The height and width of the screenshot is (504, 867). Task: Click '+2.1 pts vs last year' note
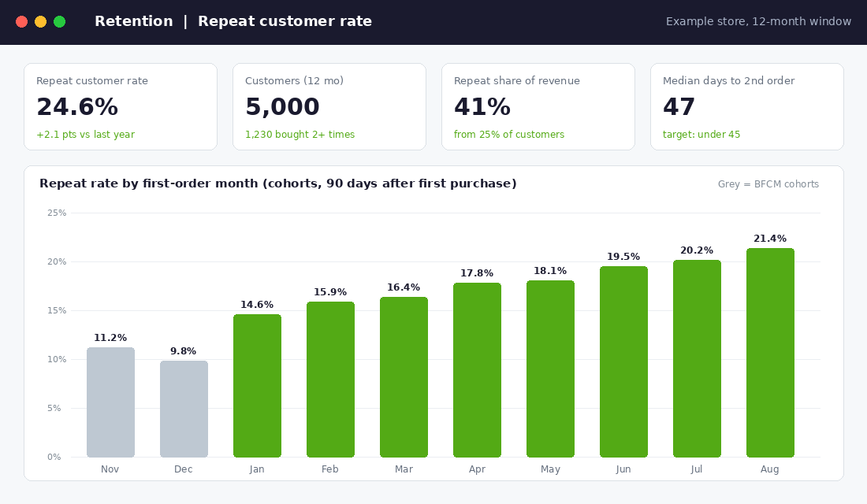pyautogui.click(x=86, y=135)
